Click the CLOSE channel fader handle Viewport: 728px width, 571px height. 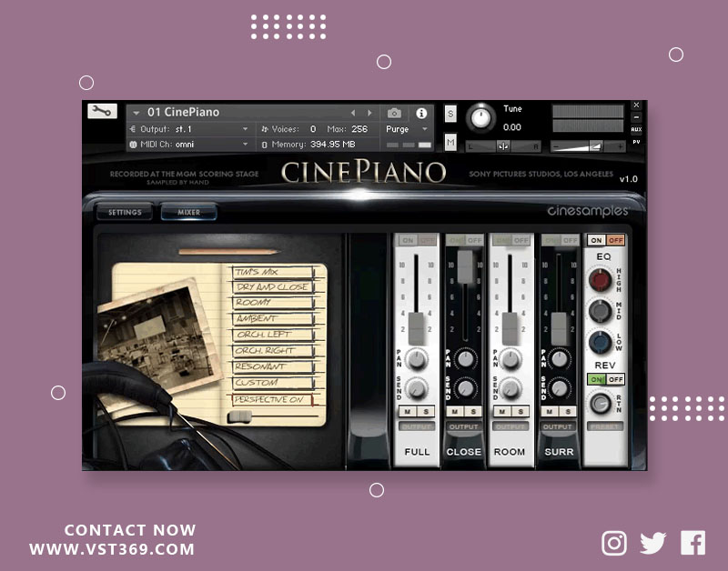[x=465, y=266]
